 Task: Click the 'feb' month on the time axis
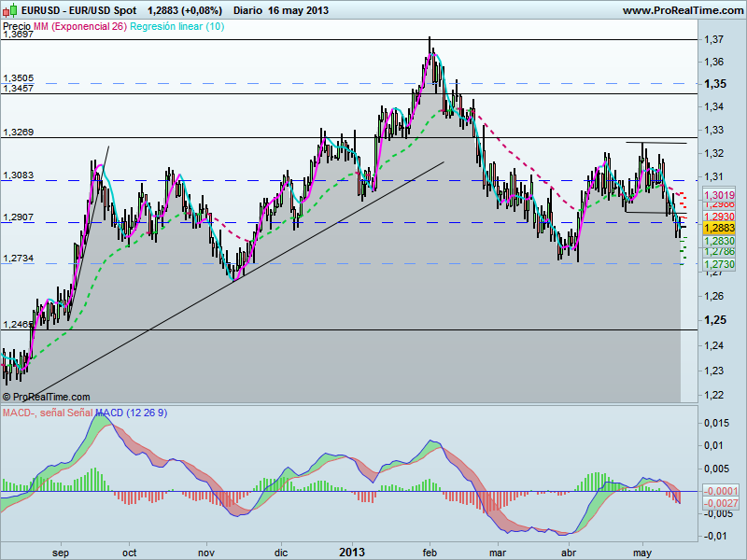click(x=430, y=553)
